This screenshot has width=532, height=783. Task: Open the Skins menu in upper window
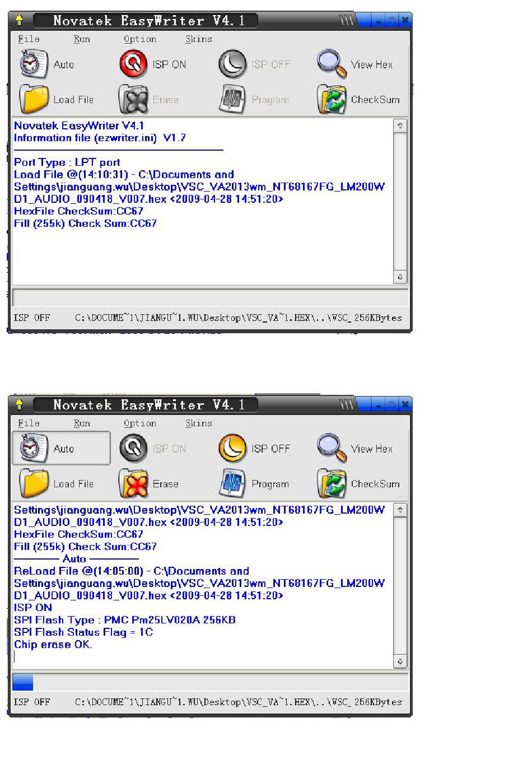click(x=199, y=39)
